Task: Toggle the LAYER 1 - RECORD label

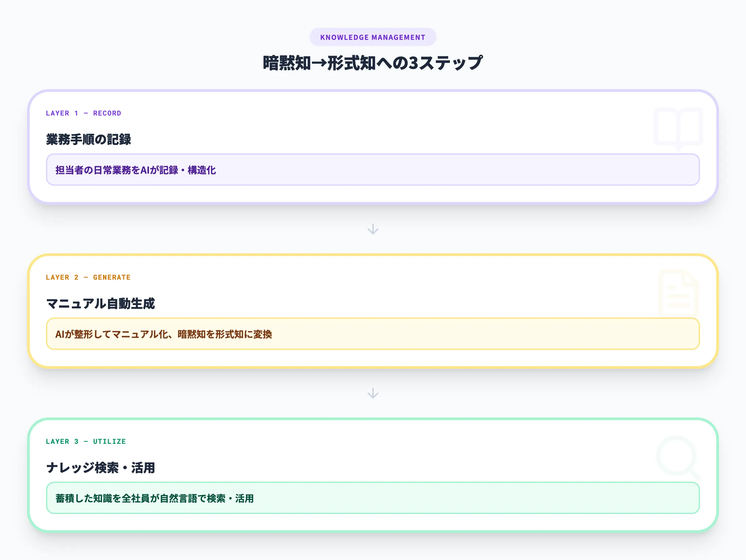Action: [84, 113]
